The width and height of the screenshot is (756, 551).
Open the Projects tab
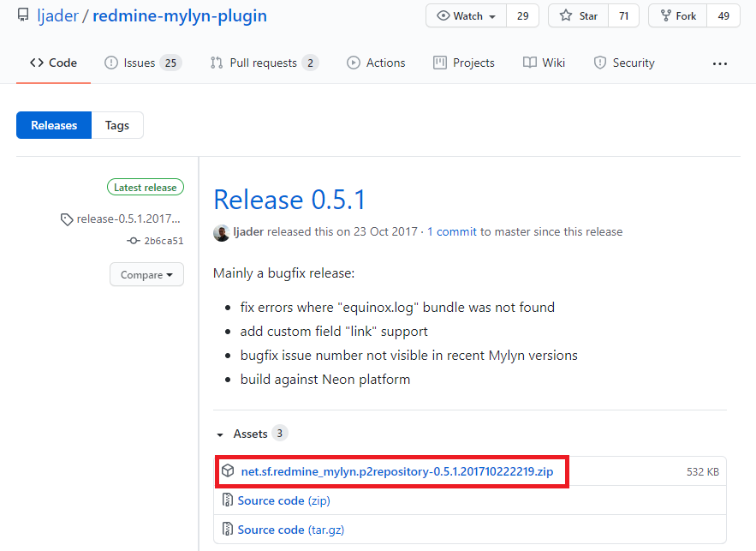464,63
